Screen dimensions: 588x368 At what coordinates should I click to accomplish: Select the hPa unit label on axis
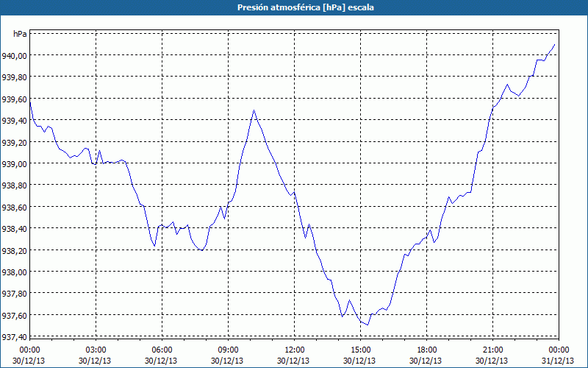pos(20,34)
